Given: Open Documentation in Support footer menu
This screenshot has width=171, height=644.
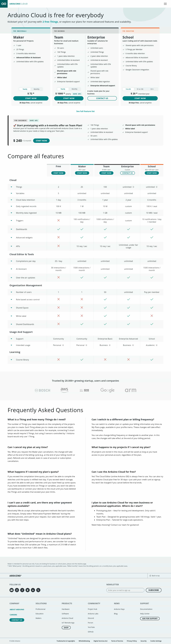Looking at the screenshot, I should 146,609.
